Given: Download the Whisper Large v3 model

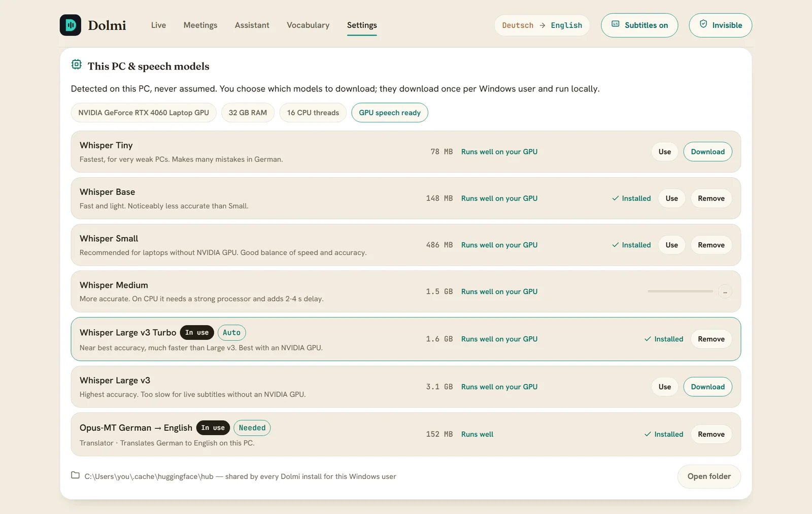Looking at the screenshot, I should [x=707, y=387].
